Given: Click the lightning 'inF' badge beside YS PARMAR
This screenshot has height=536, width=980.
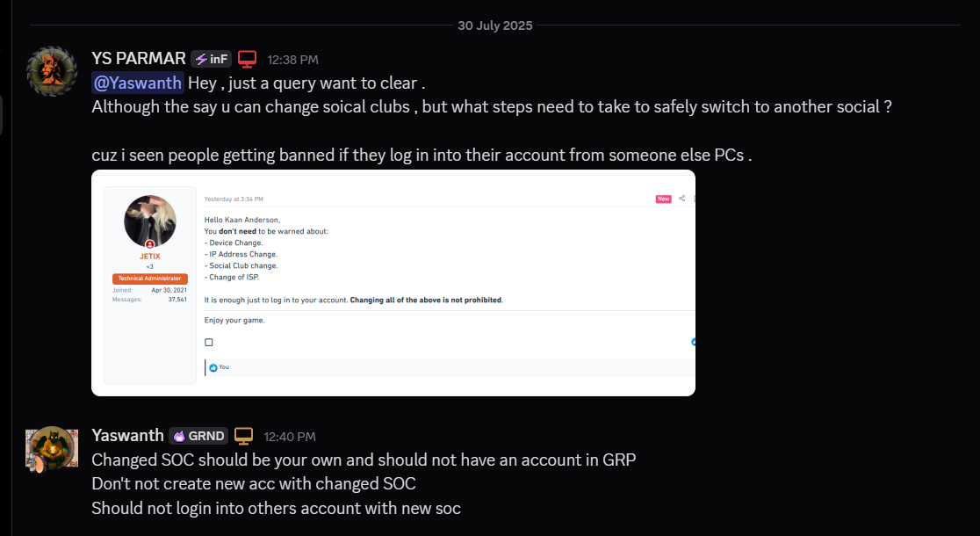Looking at the screenshot, I should (211, 59).
